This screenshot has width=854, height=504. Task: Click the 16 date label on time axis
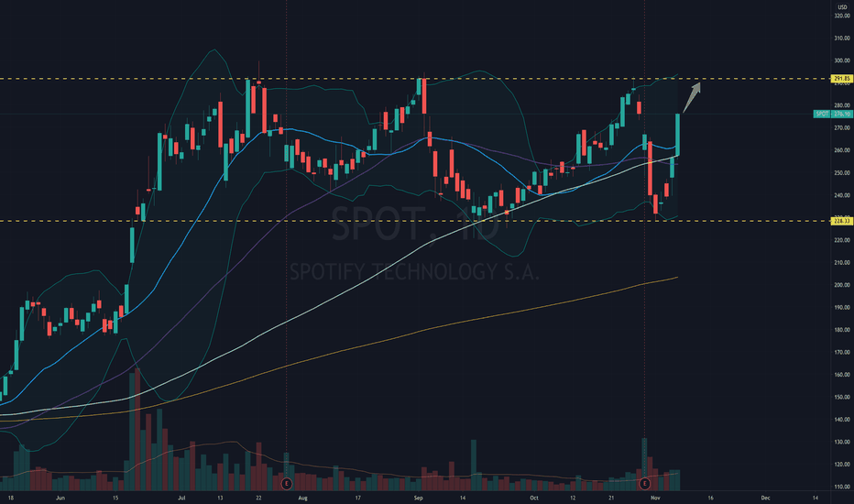click(x=710, y=498)
